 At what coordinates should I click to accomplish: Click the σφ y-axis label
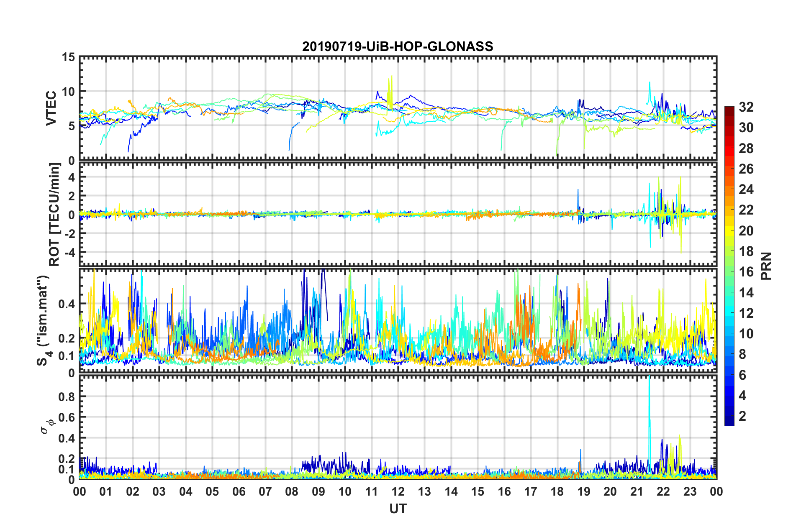[x=49, y=427]
